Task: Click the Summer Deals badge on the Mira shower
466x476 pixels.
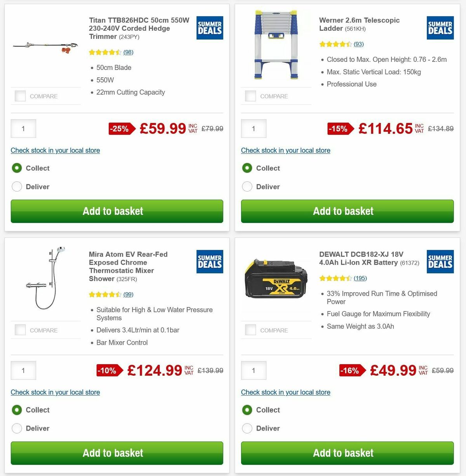Action: click(209, 262)
